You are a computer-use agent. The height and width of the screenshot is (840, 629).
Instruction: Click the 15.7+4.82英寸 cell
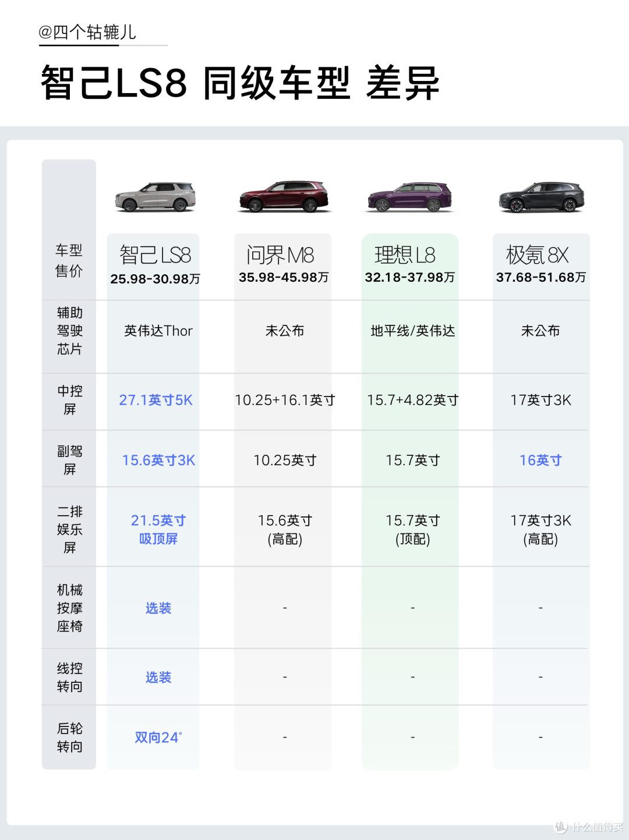tap(412, 400)
